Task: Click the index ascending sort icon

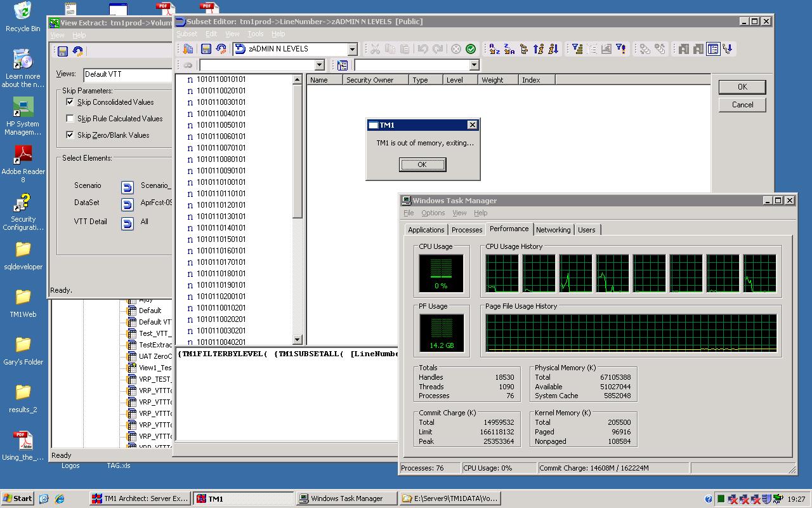Action: [x=539, y=49]
